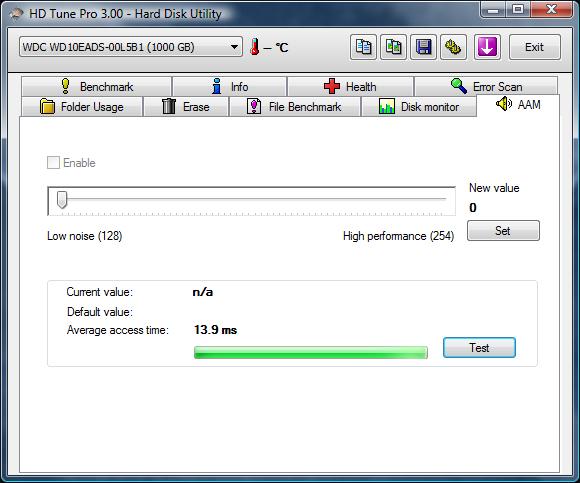The image size is (580, 483).
Task: Click the copy text to clipboard icon
Action: [363, 47]
